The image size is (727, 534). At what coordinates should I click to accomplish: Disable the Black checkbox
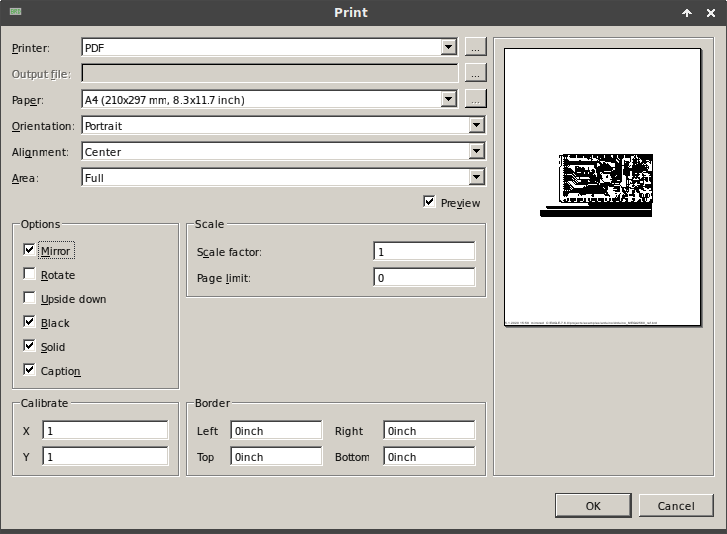(x=30, y=322)
